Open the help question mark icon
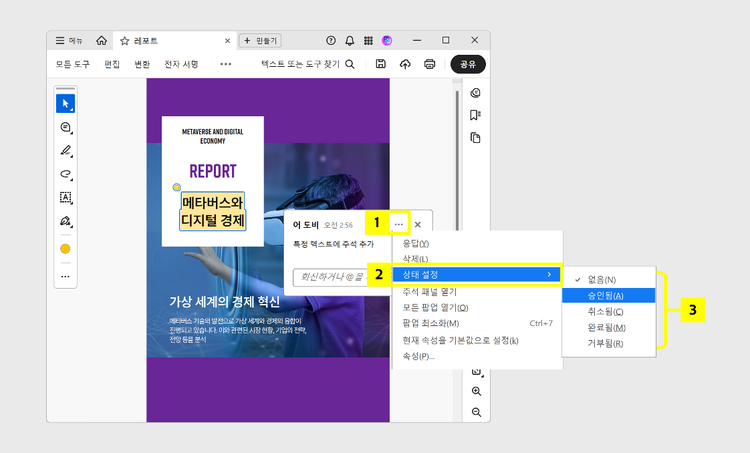This screenshot has width=750, height=453. point(331,41)
